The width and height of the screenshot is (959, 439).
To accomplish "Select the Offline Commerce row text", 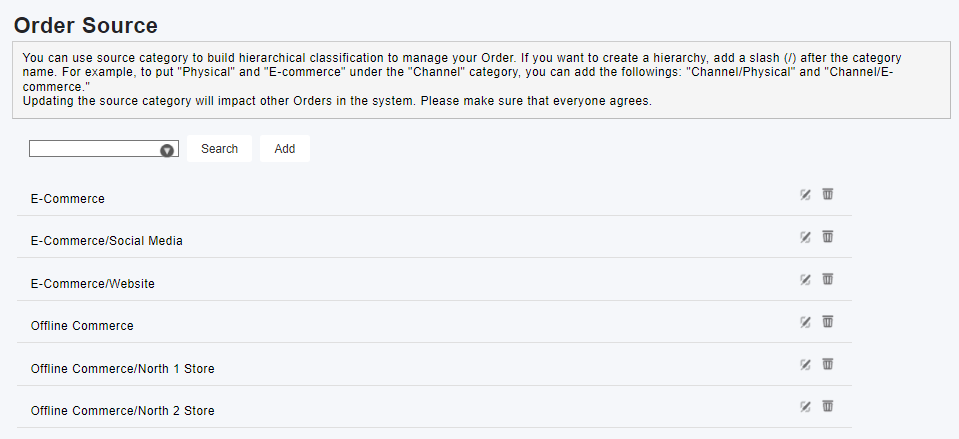I will tap(82, 326).
